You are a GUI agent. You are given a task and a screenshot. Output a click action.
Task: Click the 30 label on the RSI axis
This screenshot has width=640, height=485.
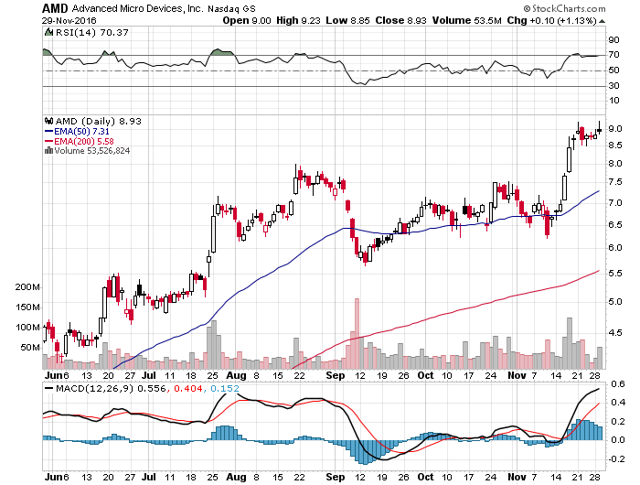coord(614,86)
